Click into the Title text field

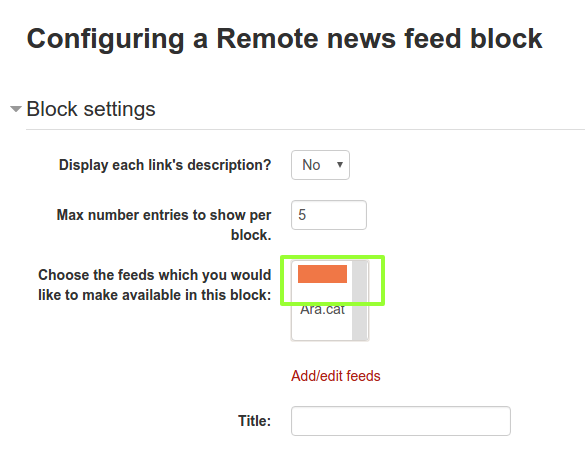click(x=401, y=421)
